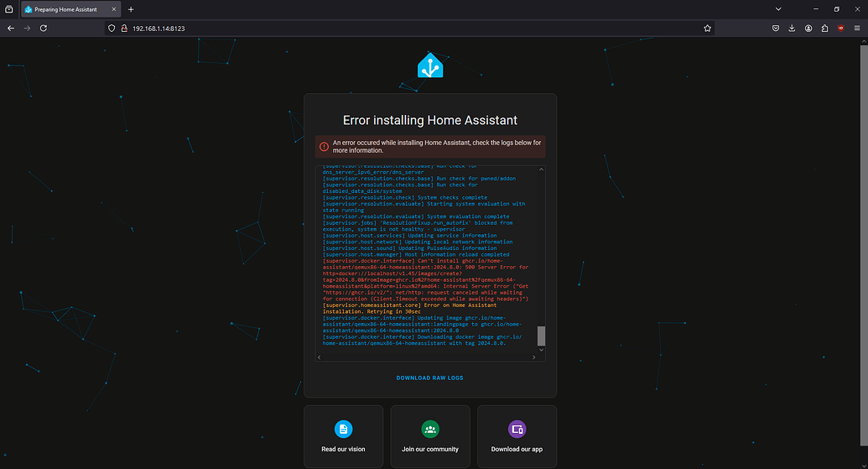
Task: Open a new tab with plus button
Action: tap(131, 9)
